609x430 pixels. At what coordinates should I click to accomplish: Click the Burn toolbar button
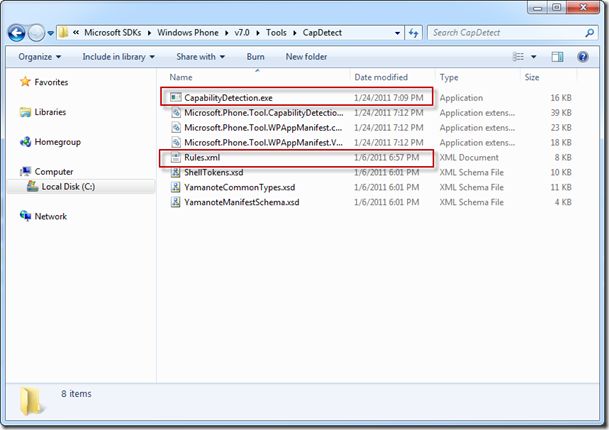click(x=255, y=57)
